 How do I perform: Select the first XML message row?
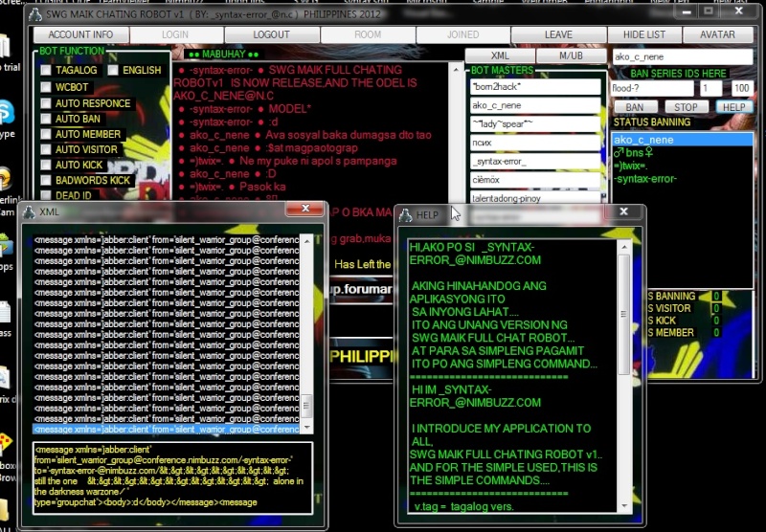tap(167, 240)
